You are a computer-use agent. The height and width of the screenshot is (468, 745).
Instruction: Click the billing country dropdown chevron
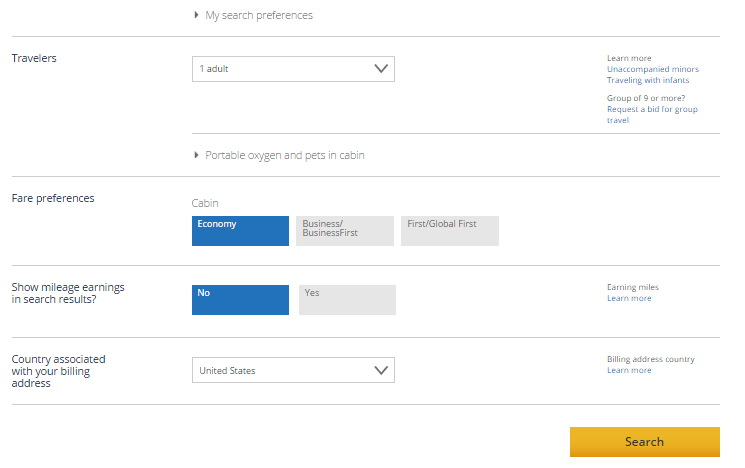pos(381,370)
